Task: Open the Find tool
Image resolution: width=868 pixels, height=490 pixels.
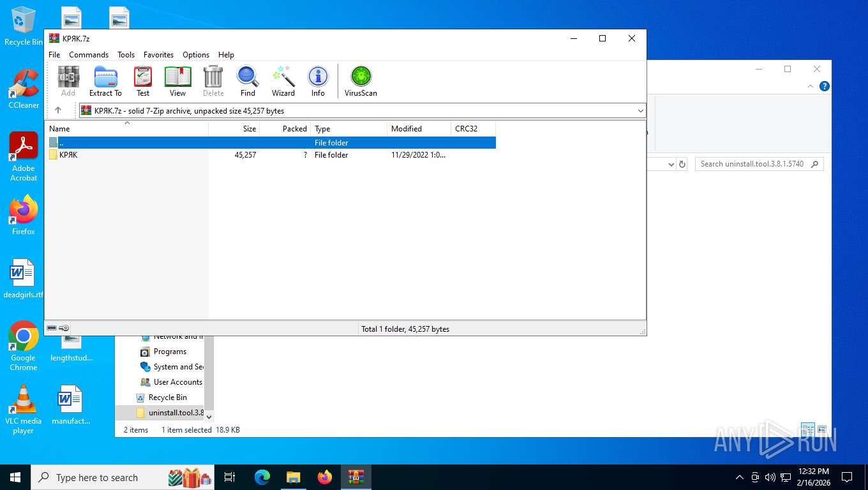Action: click(x=248, y=81)
